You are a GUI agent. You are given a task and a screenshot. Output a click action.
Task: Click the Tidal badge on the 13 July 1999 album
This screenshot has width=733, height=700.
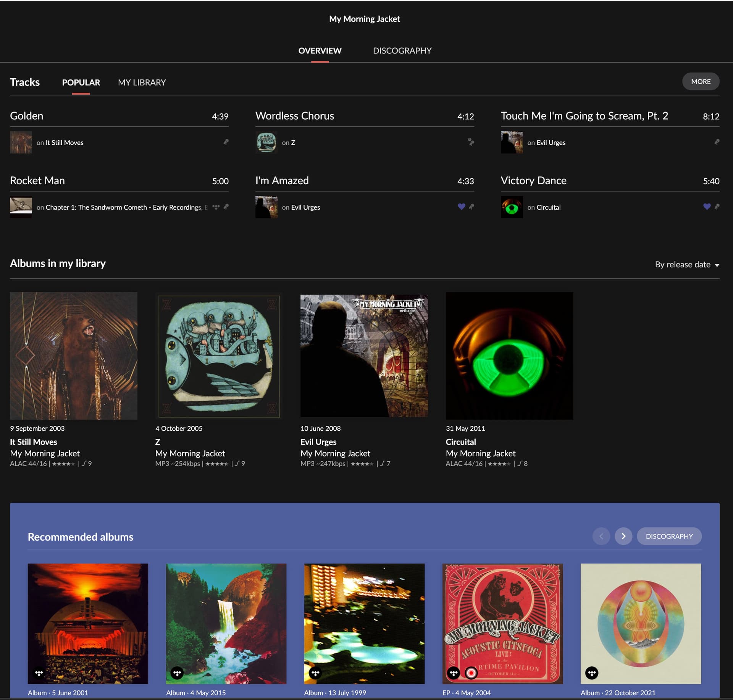[x=315, y=673]
